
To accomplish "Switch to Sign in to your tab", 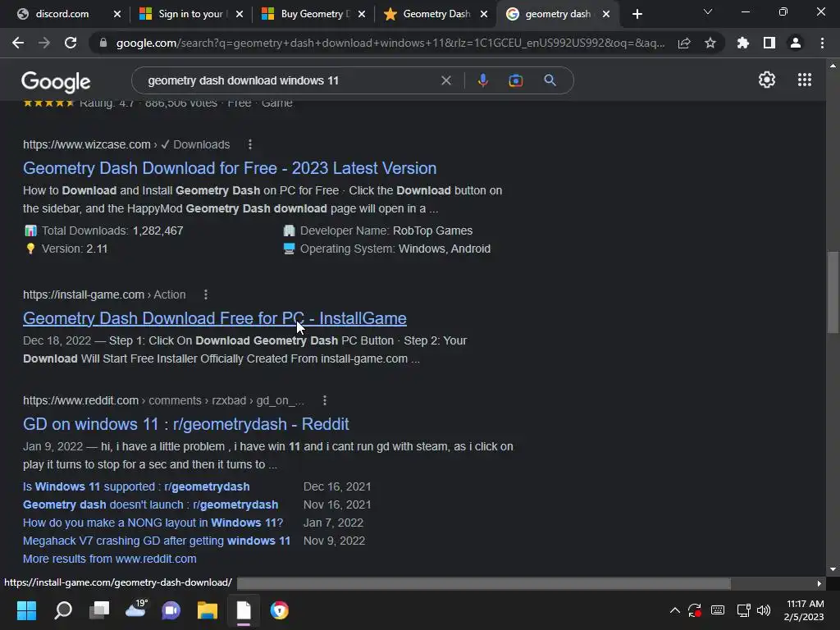I will (x=190, y=14).
